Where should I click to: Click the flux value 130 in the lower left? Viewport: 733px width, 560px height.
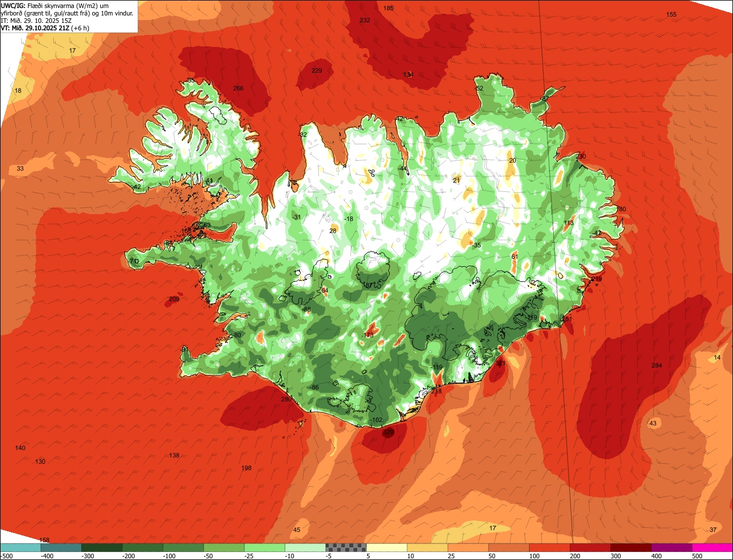[40, 462]
